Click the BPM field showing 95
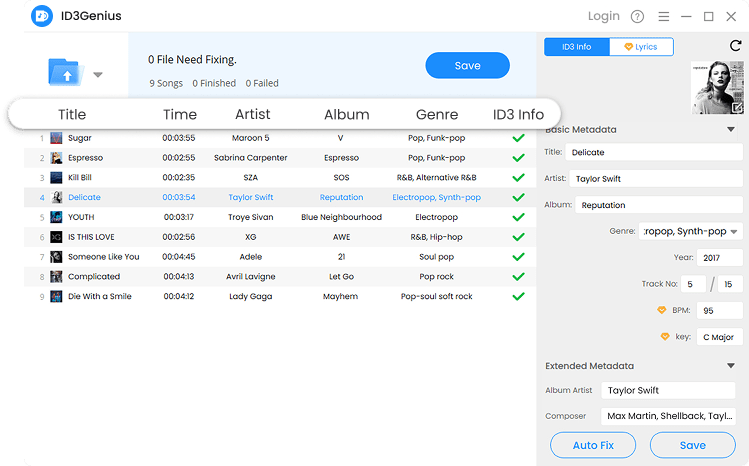Screen dimensions: 749x466 click(720, 310)
